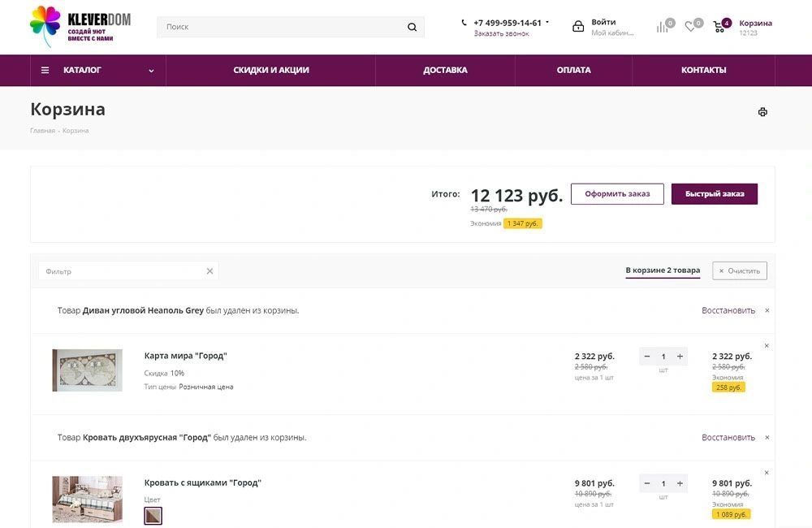Clear the filter field with X icon

pyautogui.click(x=209, y=271)
